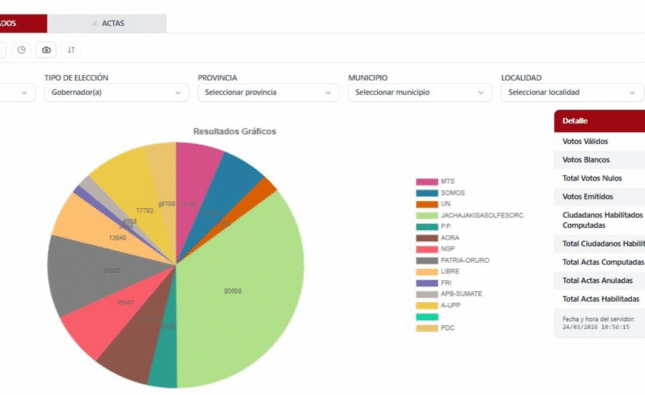
Task: Click the JACHAJAKISASOLFESORC legend label
Action: point(482,215)
